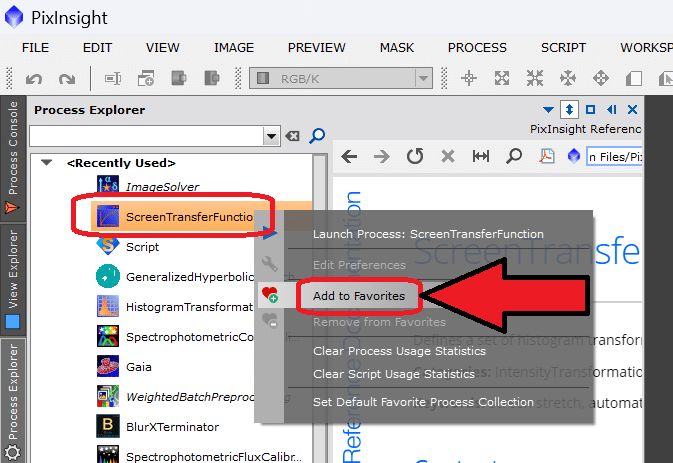Viewport: 673px width, 463px height.
Task: Click the snowflake-like expand arrows toolbar icon
Action: tap(568, 79)
